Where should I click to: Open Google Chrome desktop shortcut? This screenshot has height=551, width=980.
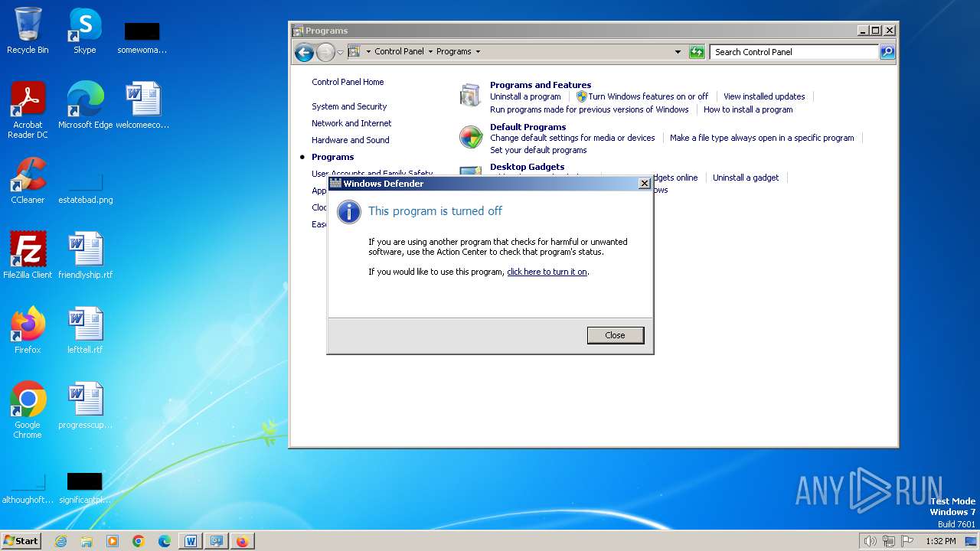(x=28, y=410)
